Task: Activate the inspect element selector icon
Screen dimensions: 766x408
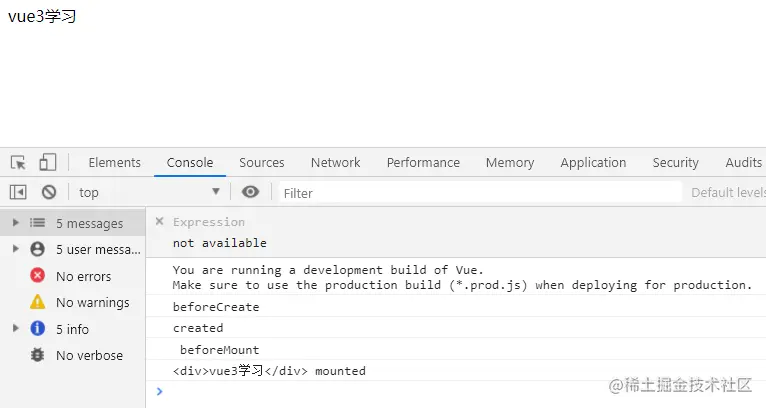Action: click(19, 162)
